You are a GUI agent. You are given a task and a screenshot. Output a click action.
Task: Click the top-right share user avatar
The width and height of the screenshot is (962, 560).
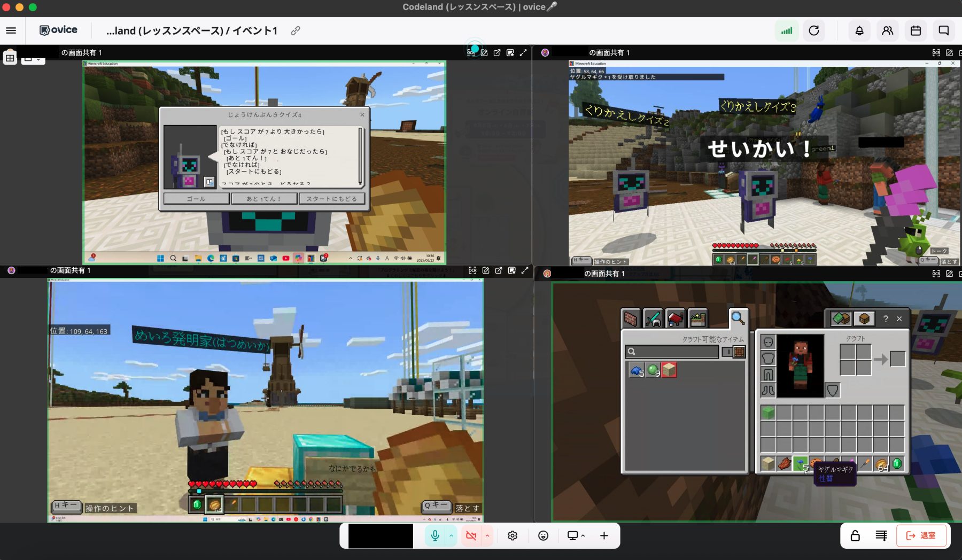tap(545, 52)
